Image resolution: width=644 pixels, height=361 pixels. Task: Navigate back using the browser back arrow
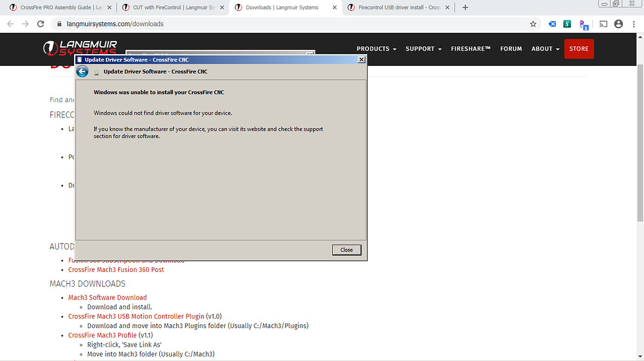10,24
